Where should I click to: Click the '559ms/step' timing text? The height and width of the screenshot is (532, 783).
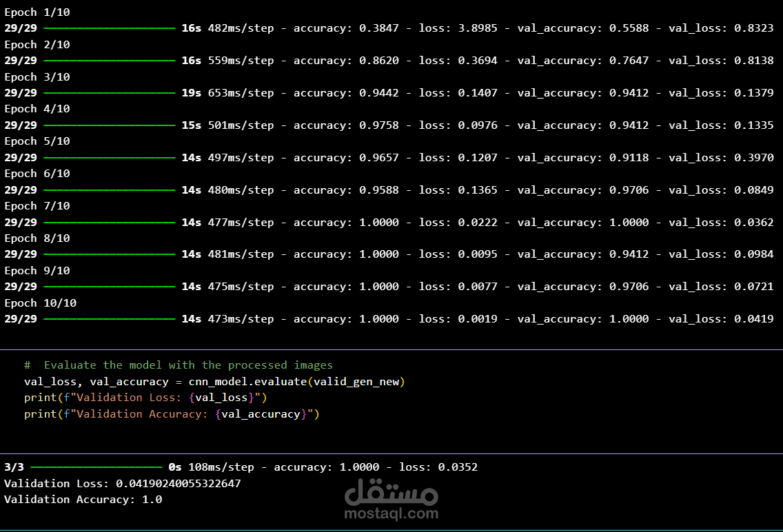point(241,61)
